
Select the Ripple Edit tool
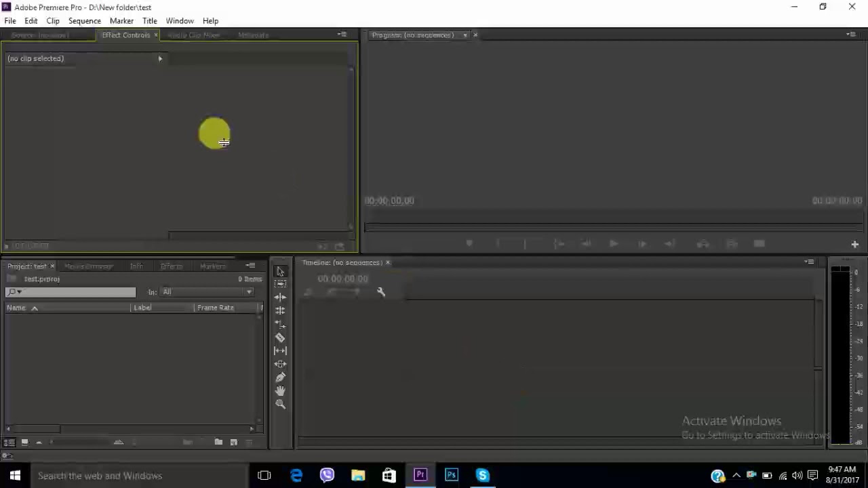[280, 297]
